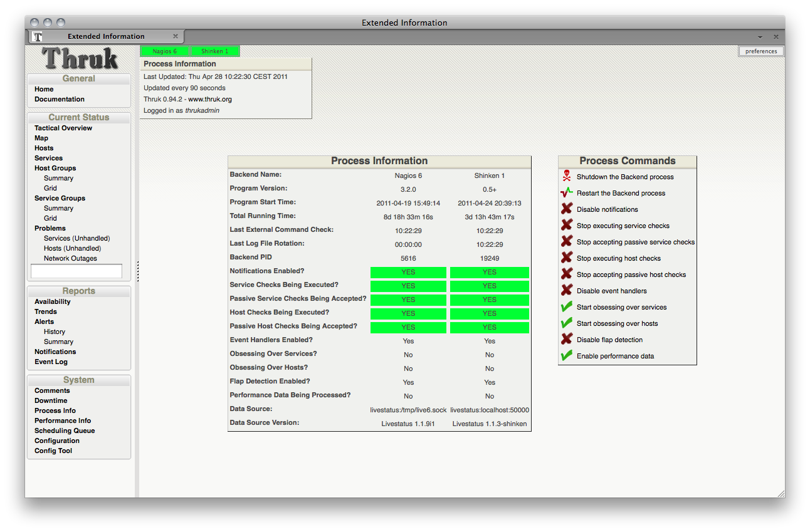Click the red X icon beside Stop executing service checks

coord(567,225)
